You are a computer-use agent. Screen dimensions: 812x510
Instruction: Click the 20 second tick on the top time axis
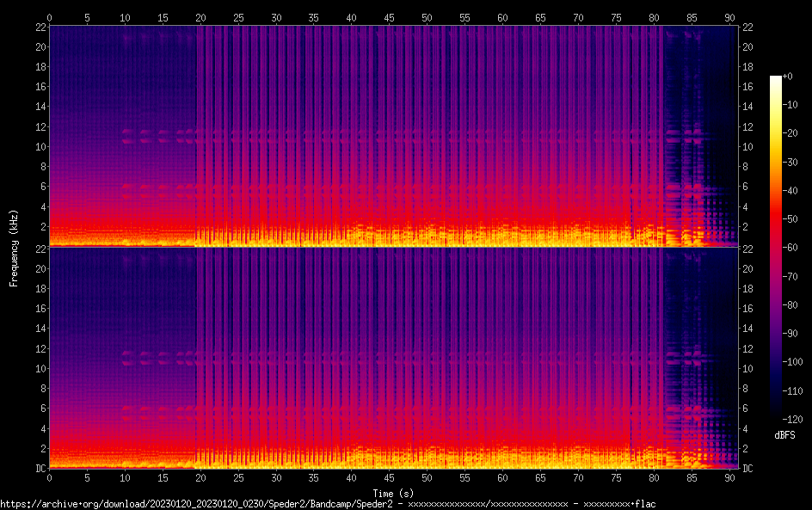[200, 17]
